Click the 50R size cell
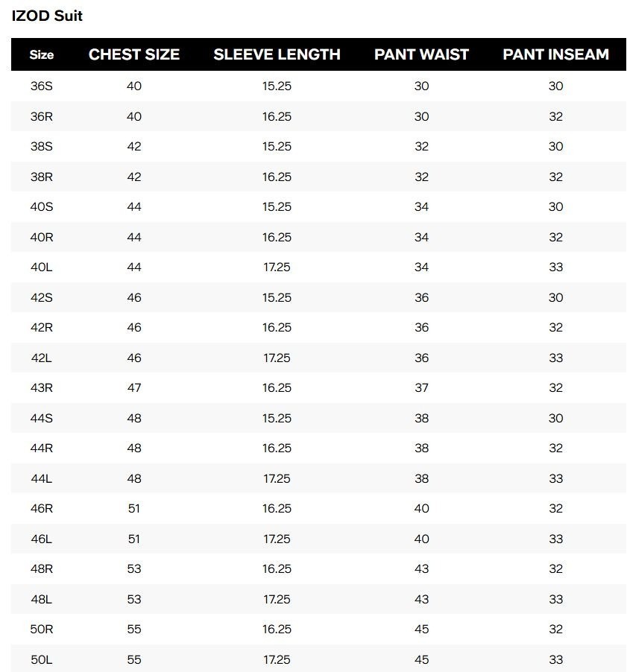Image resolution: width=630 pixels, height=672 pixels. pos(42,629)
